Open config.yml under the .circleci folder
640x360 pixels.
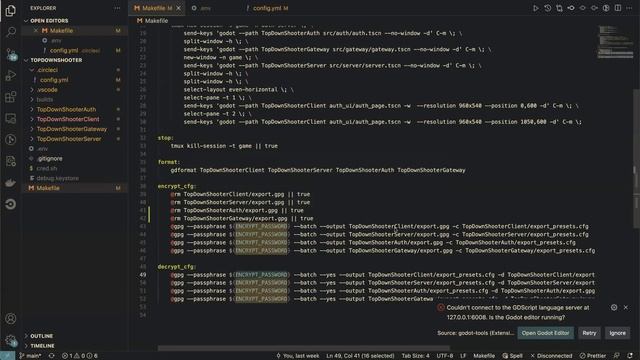click(54, 80)
